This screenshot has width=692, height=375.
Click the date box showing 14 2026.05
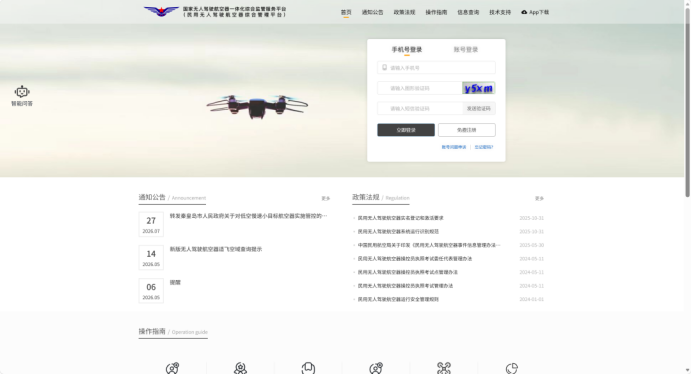(151, 257)
